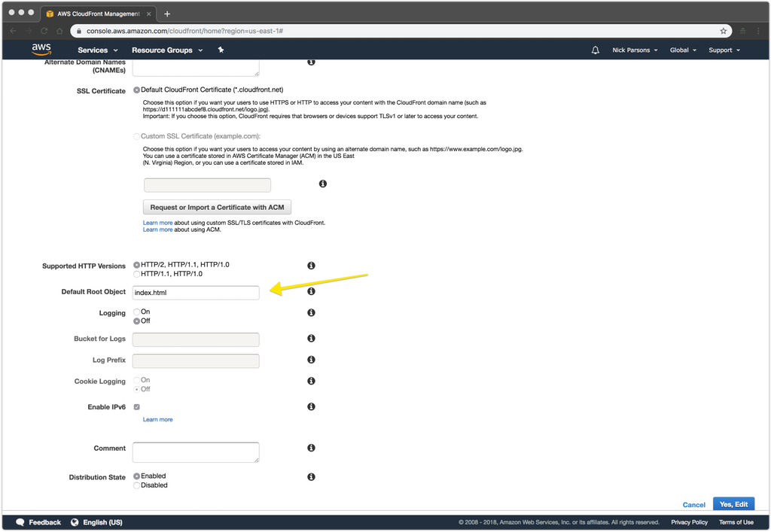Expand the Resource Groups menu
The image size is (771, 532).
pyautogui.click(x=167, y=50)
